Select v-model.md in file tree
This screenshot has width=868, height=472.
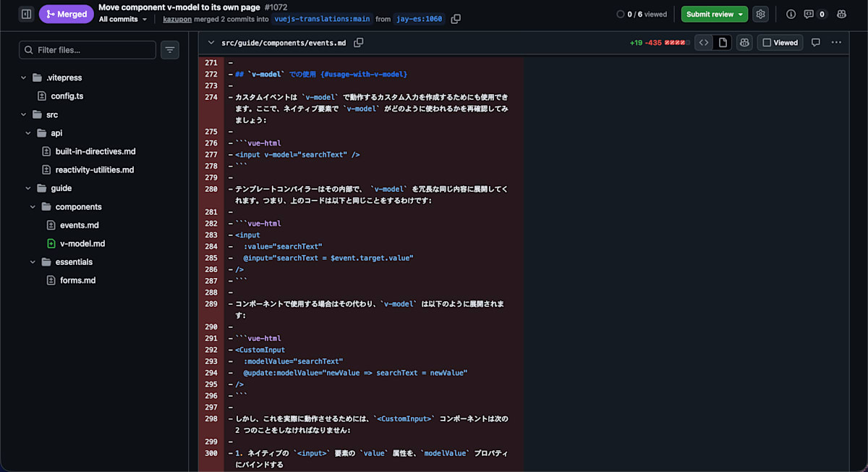pyautogui.click(x=82, y=244)
